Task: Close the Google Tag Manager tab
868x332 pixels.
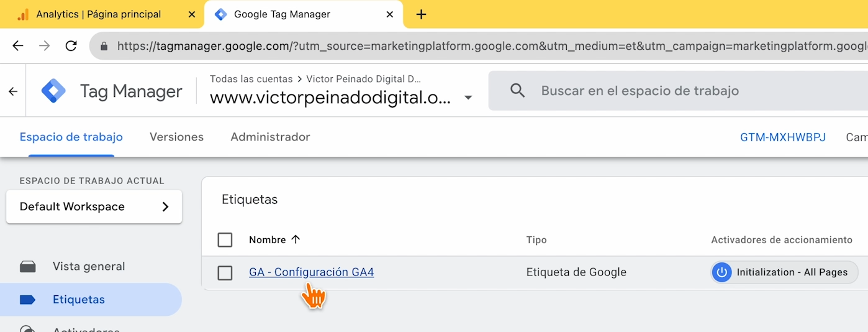Action: (x=390, y=14)
